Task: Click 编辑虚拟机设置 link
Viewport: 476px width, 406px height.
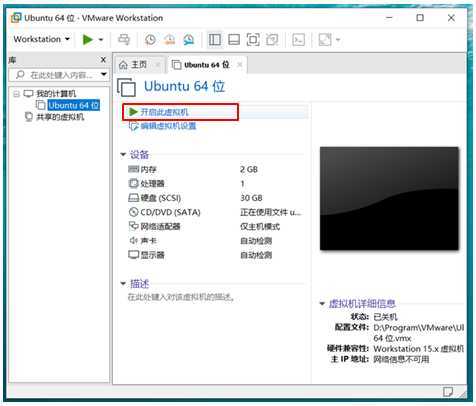Action: 168,126
